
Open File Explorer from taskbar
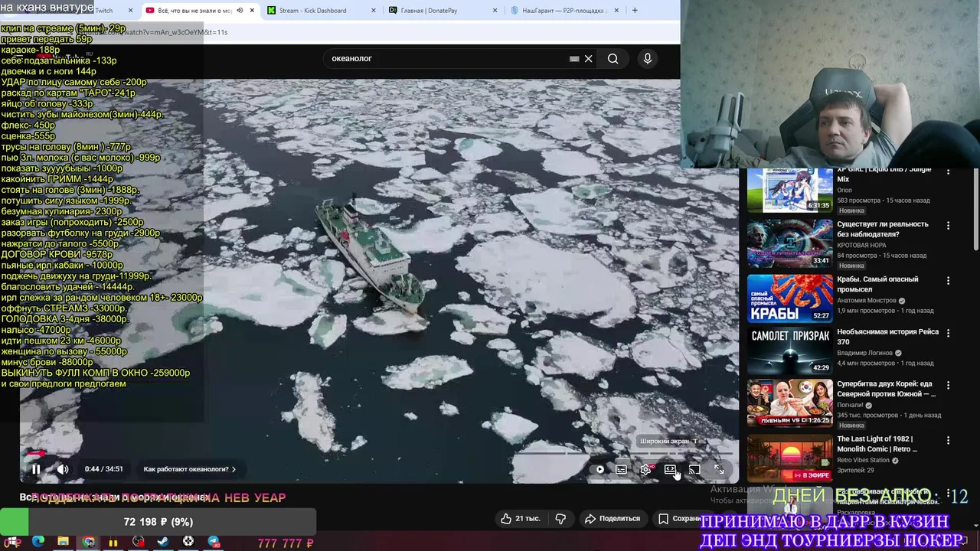coord(63,542)
